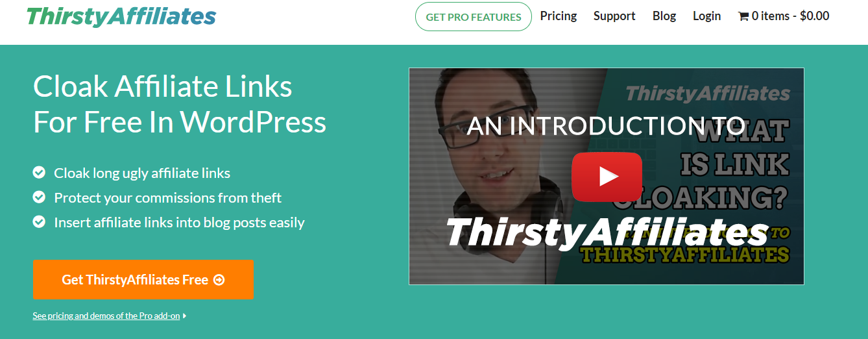Image resolution: width=868 pixels, height=339 pixels.
Task: Click the shopping cart icon in navigation
Action: [x=743, y=16]
